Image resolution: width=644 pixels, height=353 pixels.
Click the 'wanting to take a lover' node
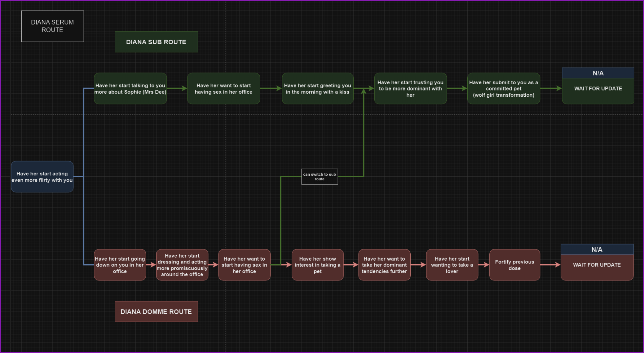pos(452,265)
